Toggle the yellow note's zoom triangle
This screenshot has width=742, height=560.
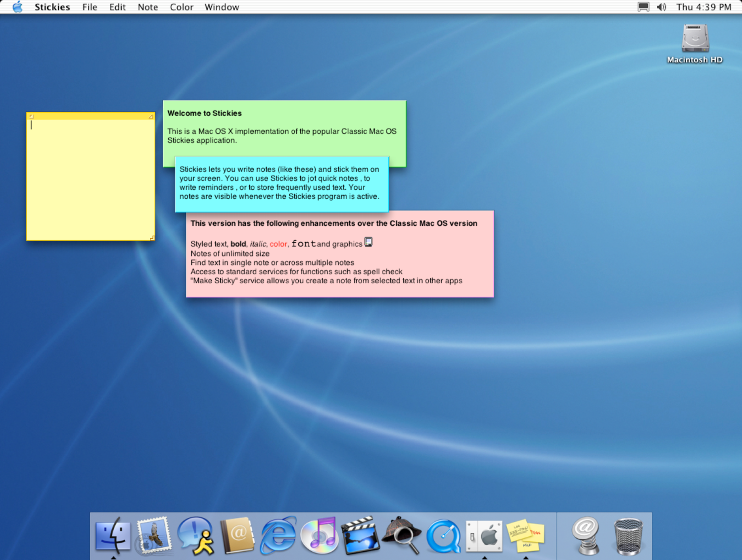click(x=151, y=117)
